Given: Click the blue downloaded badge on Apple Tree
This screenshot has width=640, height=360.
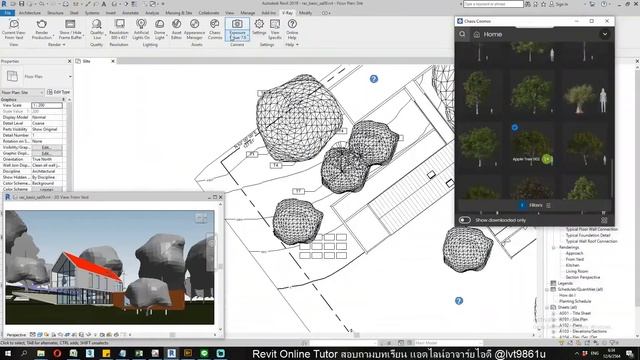Looking at the screenshot, I should point(515,127).
